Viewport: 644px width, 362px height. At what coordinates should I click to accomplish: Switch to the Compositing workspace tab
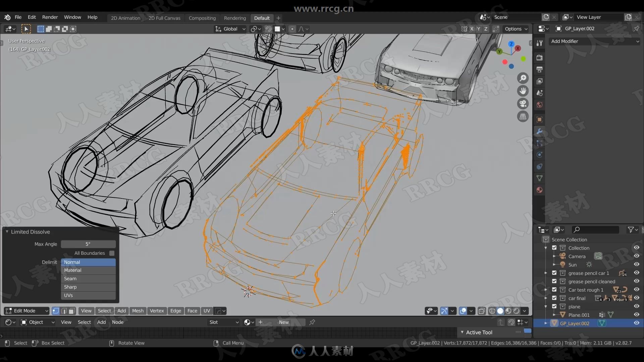click(x=202, y=18)
